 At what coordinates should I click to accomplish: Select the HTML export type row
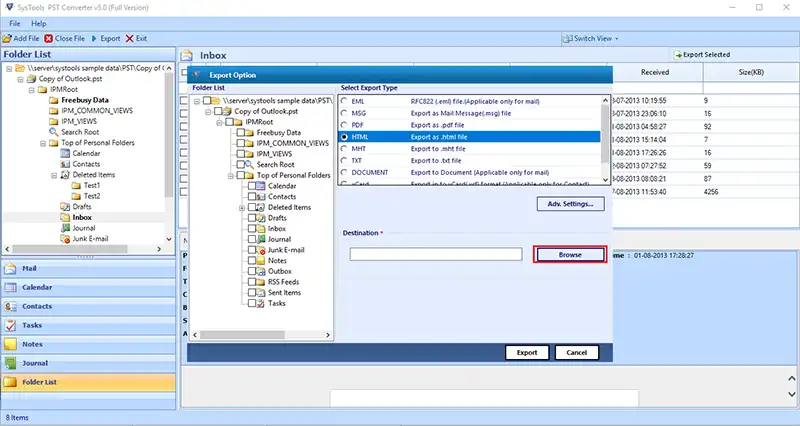pos(469,137)
